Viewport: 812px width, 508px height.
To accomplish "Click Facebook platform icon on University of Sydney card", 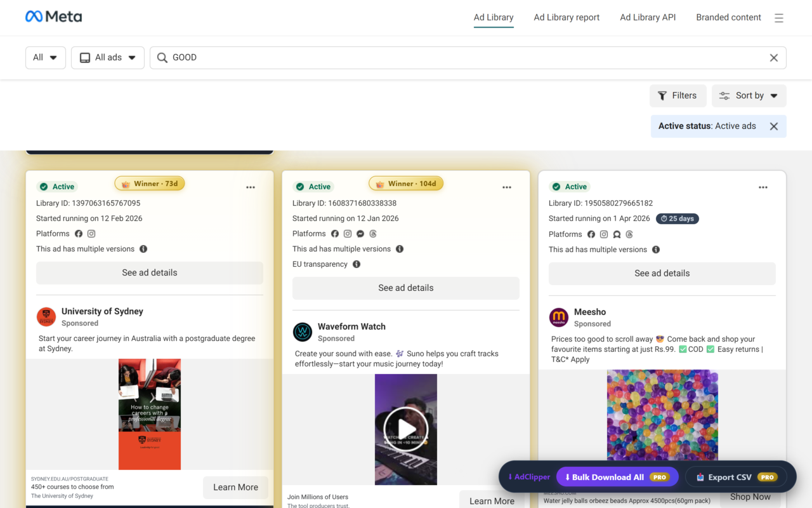I will coord(79,234).
